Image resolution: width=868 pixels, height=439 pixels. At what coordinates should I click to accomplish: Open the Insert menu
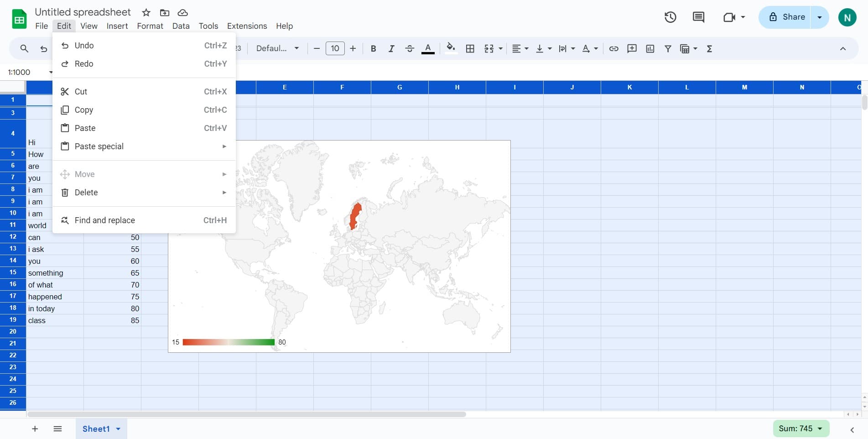click(x=117, y=26)
